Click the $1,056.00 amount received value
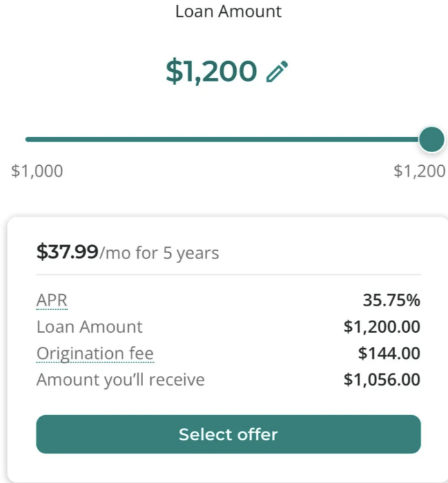Viewport: 448px width, 483px height. point(382,380)
